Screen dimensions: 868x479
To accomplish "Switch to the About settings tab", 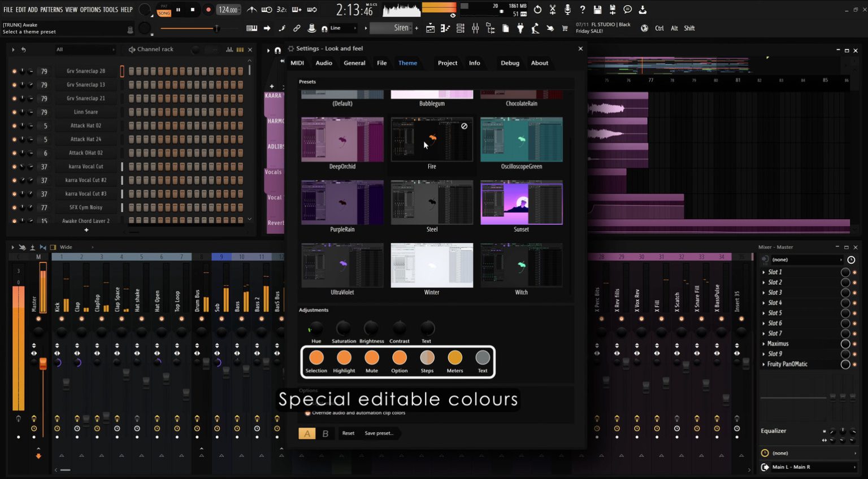I will (x=540, y=63).
